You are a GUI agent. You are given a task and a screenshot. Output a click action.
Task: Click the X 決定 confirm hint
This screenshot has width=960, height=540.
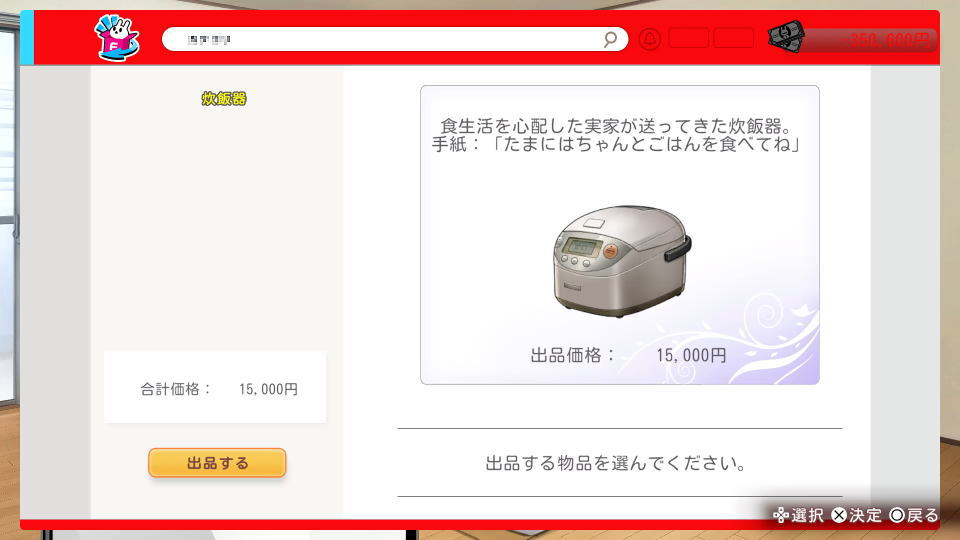click(857, 516)
